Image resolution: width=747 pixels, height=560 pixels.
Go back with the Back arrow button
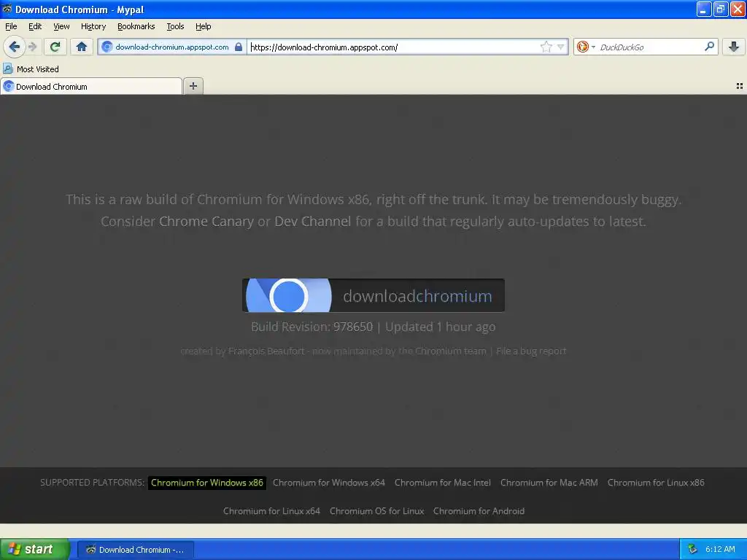[x=15, y=47]
